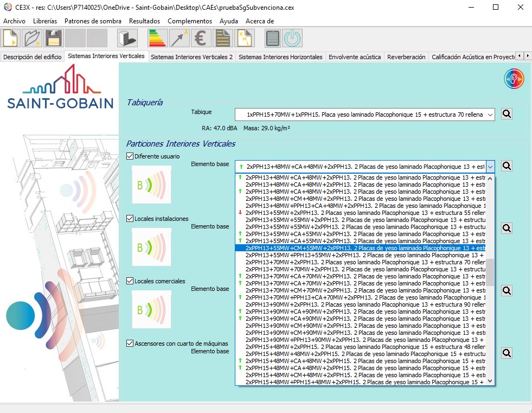Open the Reverberación tab
This screenshot has height=413, width=532.
click(x=406, y=57)
